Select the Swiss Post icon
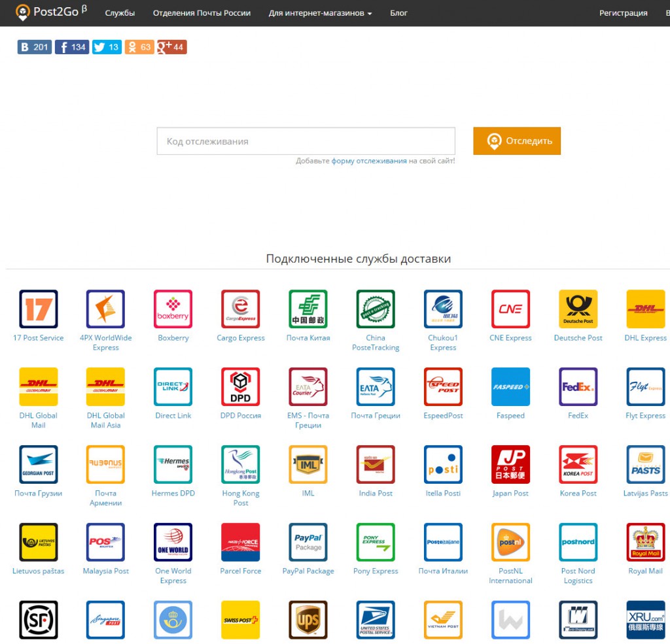The image size is (670, 644). pos(240,620)
